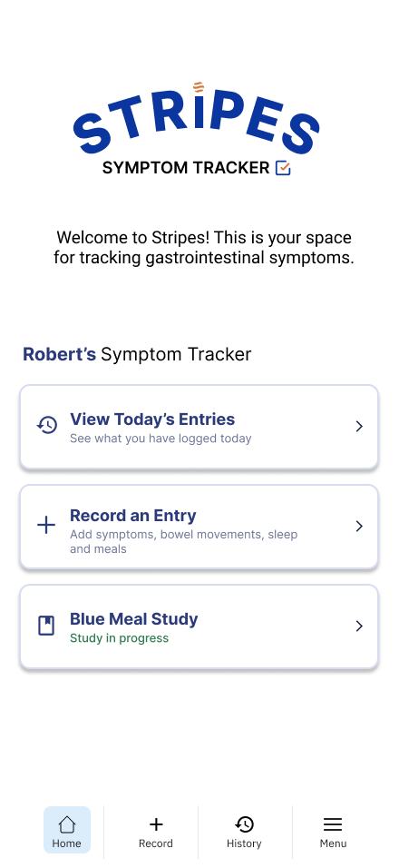This screenshot has height=868, width=399.
Task: Switch to the Menu tab label
Action: click(333, 843)
